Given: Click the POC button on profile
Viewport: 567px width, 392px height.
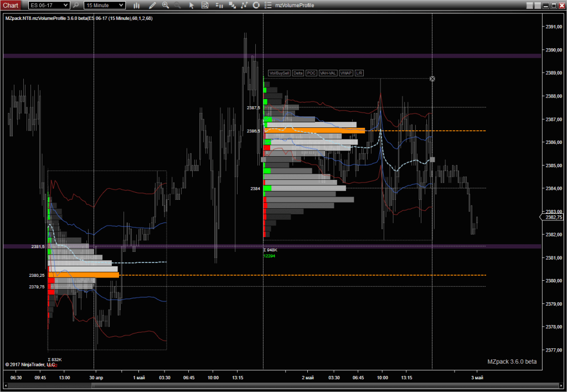Looking at the screenshot, I should [x=311, y=73].
